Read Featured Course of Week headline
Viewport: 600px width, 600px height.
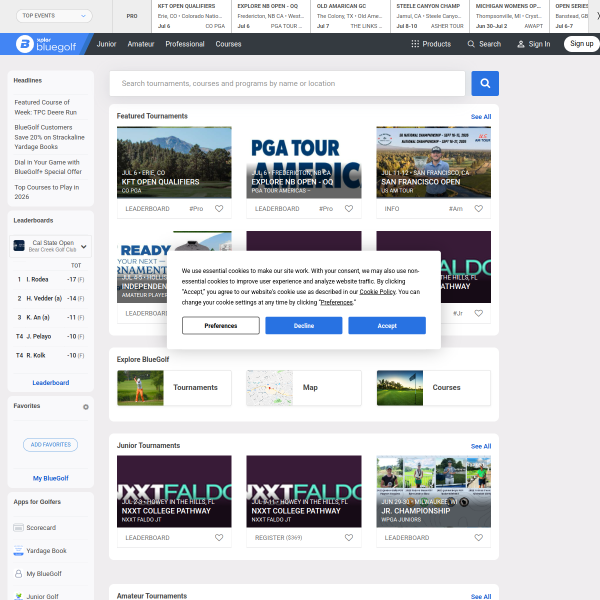[x=46, y=108]
